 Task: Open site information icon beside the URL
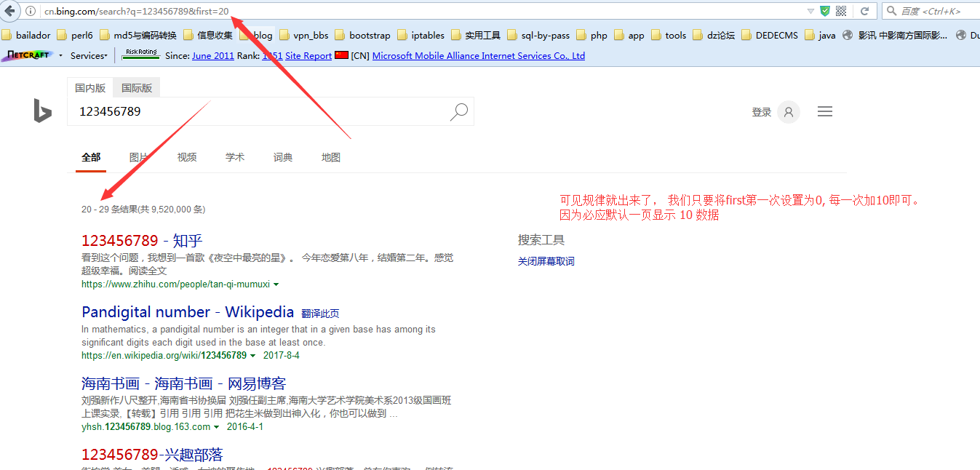(31, 11)
